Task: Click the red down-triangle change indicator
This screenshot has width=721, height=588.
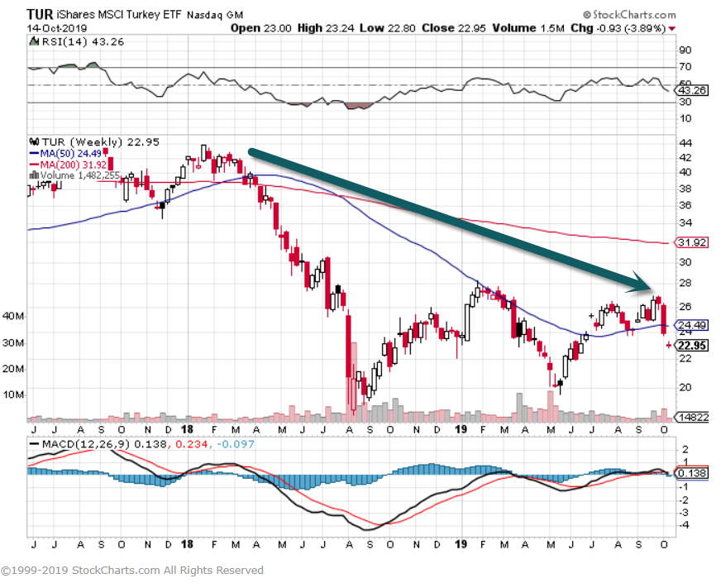Action: 671,29
